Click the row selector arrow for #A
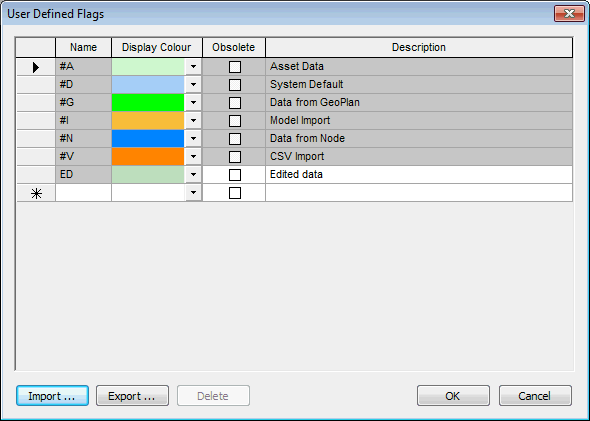 (x=36, y=67)
